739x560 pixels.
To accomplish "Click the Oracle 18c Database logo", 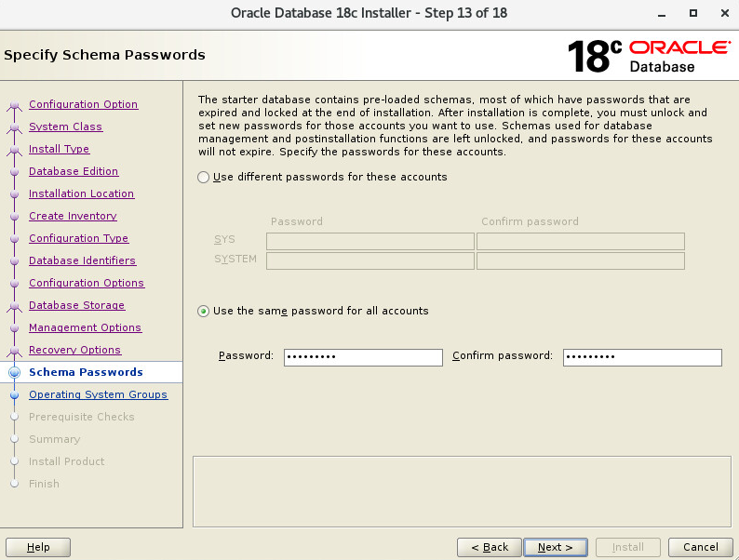I will tap(649, 56).
